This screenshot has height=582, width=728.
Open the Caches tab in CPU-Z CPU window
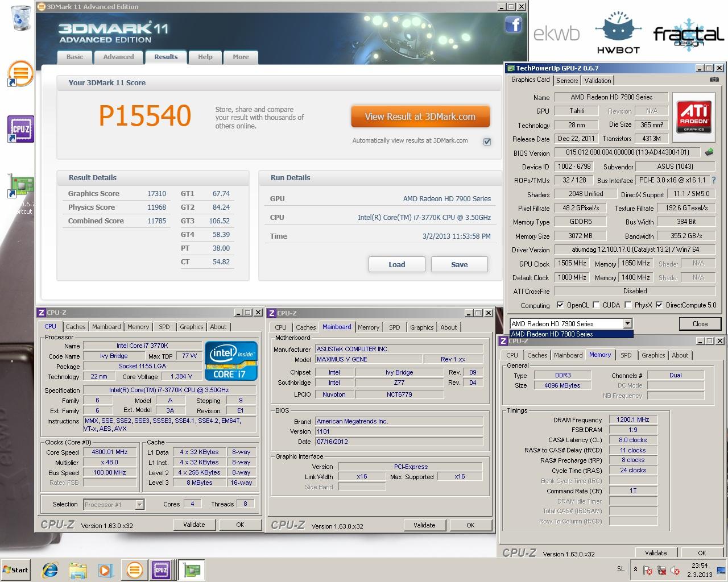(x=75, y=327)
